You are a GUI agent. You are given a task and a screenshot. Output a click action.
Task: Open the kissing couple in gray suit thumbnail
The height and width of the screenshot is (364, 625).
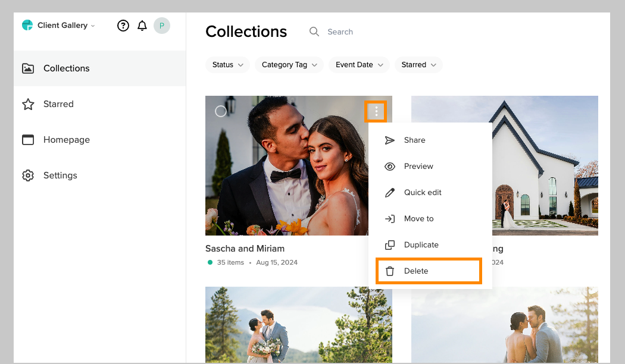coord(505,325)
